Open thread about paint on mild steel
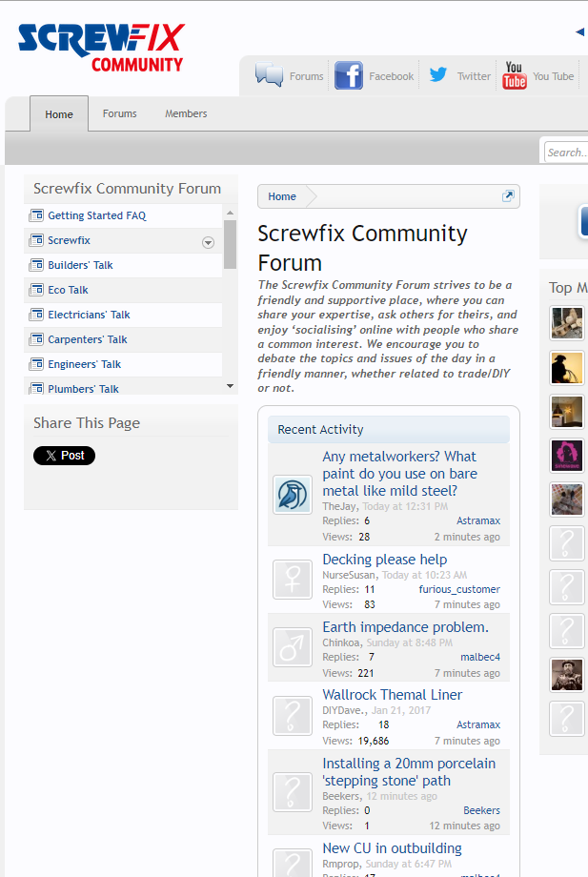The height and width of the screenshot is (877, 588). tap(399, 474)
